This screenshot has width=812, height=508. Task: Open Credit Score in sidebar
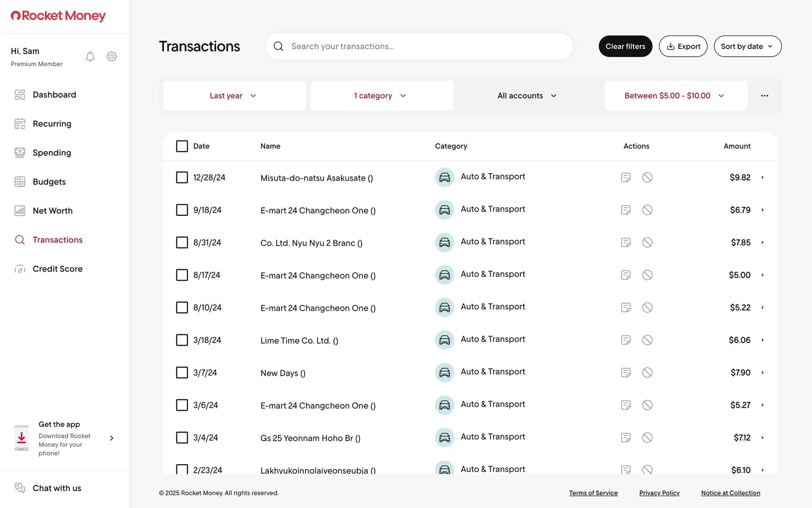[x=58, y=269]
